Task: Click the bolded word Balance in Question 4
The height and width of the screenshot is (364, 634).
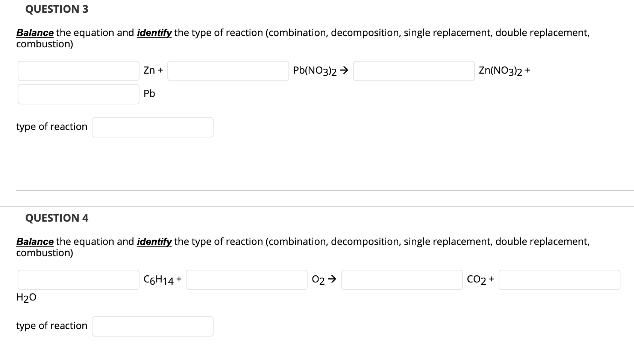Action: pos(35,242)
